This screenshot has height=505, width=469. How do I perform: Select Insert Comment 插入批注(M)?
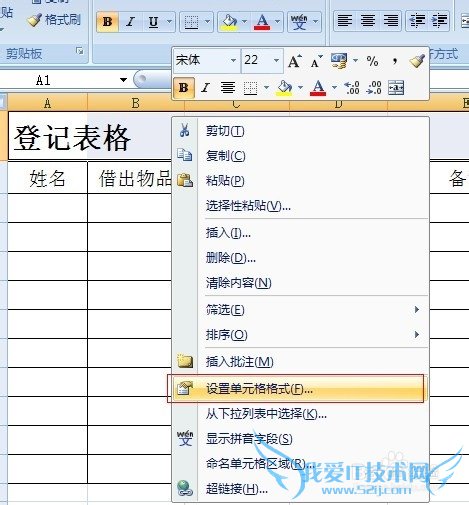click(300, 361)
